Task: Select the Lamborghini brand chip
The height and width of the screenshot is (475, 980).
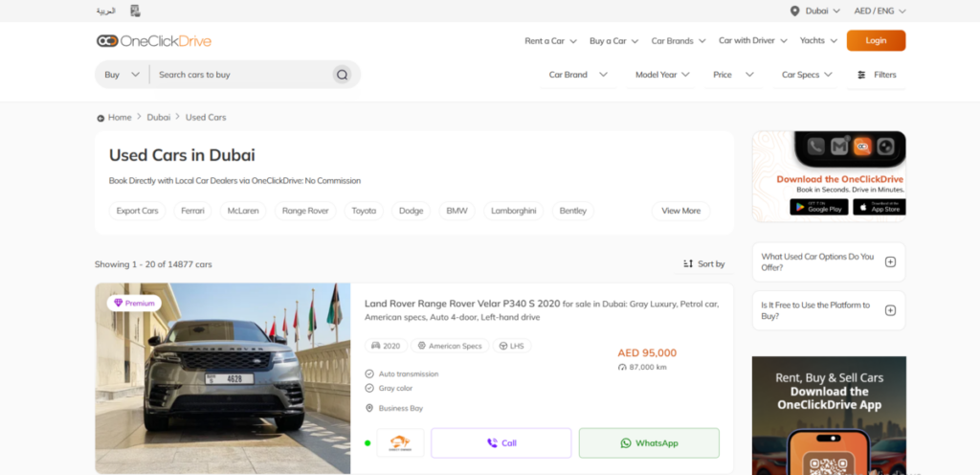Action: pyautogui.click(x=514, y=211)
